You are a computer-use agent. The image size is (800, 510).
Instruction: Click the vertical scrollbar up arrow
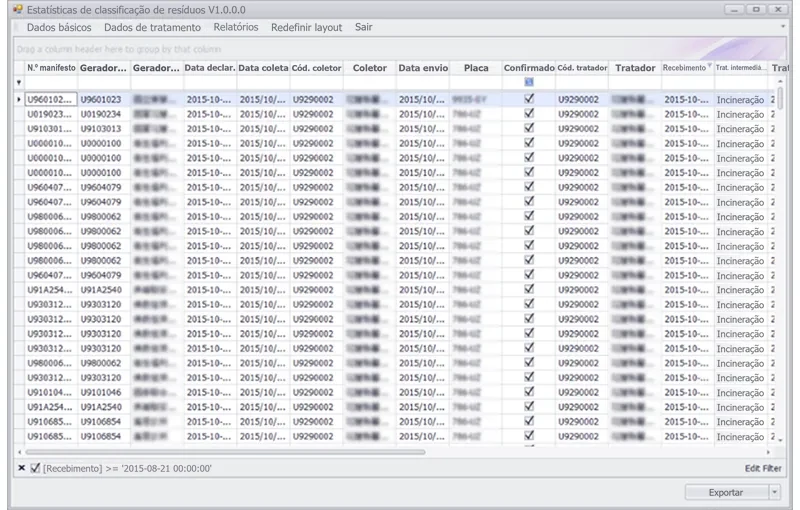[780, 82]
